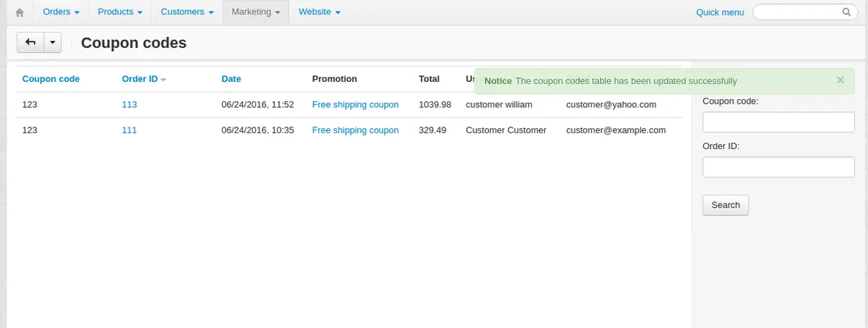Screen dimensions: 868x328
Task: Open the Customers dropdown menu
Action: point(187,12)
